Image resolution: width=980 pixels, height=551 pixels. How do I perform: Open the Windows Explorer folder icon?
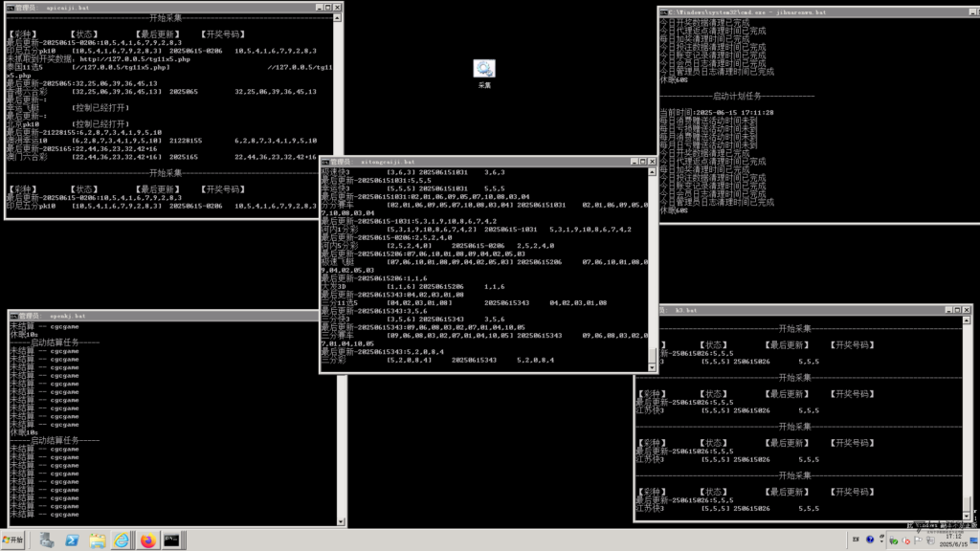[97, 540]
